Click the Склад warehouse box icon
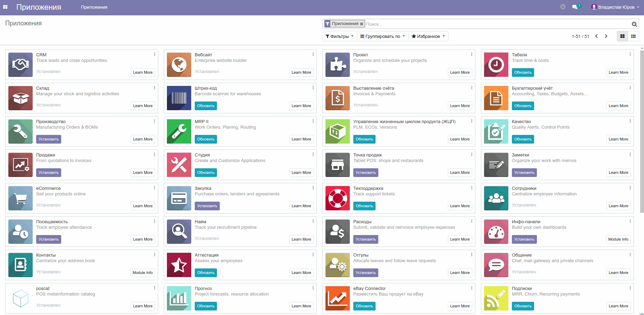The image size is (644, 315). 20,98
